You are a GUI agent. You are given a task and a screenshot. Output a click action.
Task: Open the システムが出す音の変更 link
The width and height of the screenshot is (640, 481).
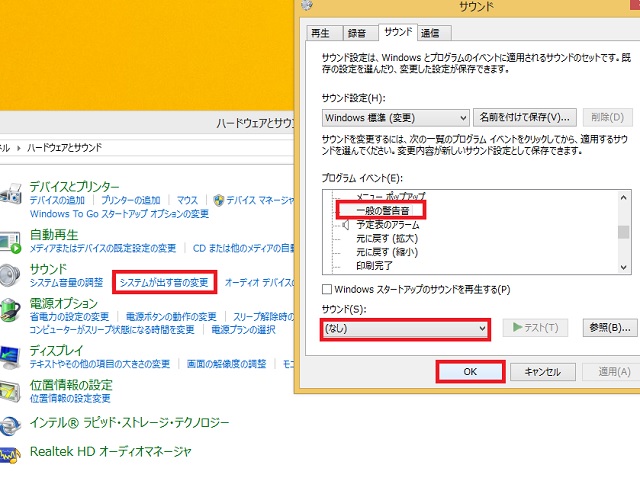[x=165, y=283]
